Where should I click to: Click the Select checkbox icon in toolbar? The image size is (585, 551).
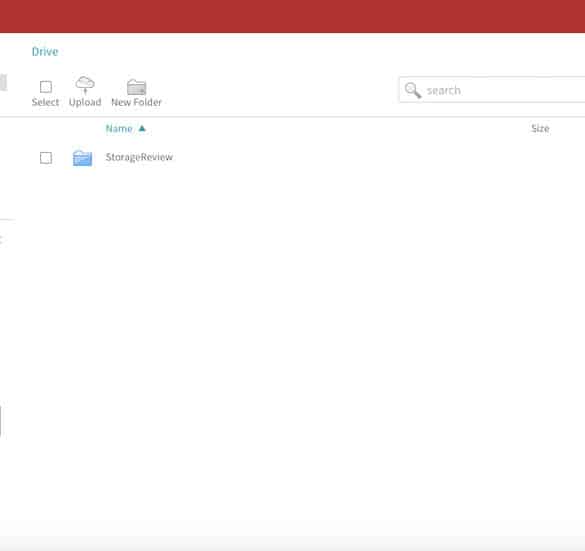[46, 87]
